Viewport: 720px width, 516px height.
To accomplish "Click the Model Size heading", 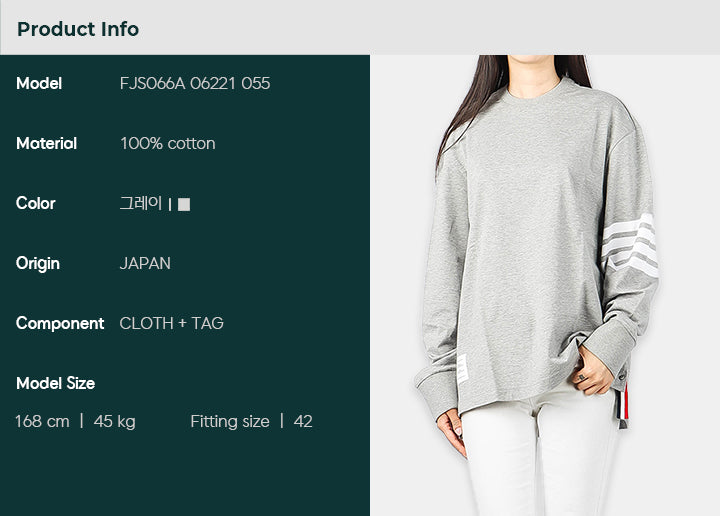I will coord(56,383).
